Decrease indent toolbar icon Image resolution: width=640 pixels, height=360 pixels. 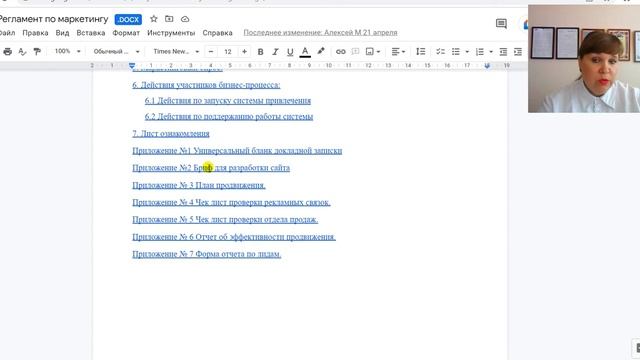503,51
